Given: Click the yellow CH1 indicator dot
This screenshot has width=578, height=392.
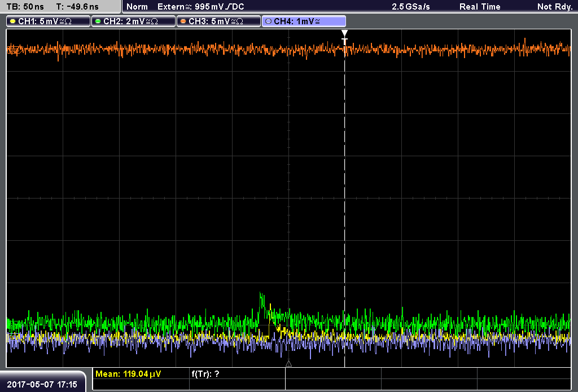Looking at the screenshot, I should point(13,21).
